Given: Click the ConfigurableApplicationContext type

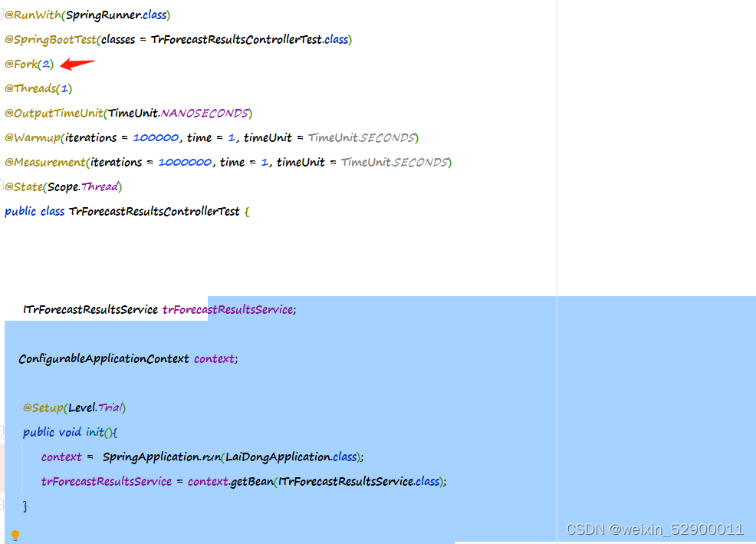Looking at the screenshot, I should coord(104,358).
